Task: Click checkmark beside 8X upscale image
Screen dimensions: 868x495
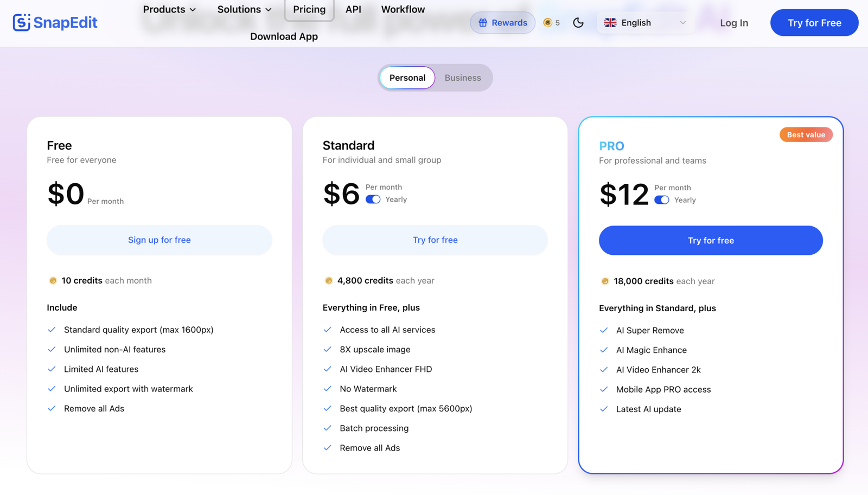Action: pyautogui.click(x=327, y=350)
